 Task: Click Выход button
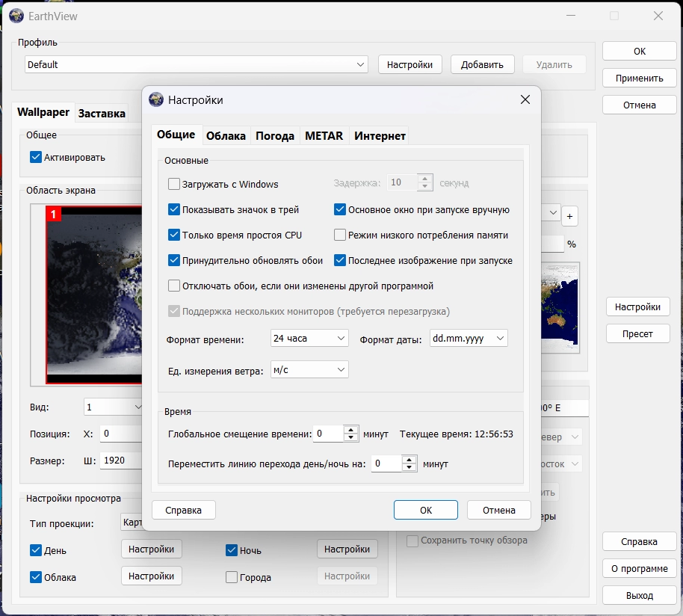[640, 596]
